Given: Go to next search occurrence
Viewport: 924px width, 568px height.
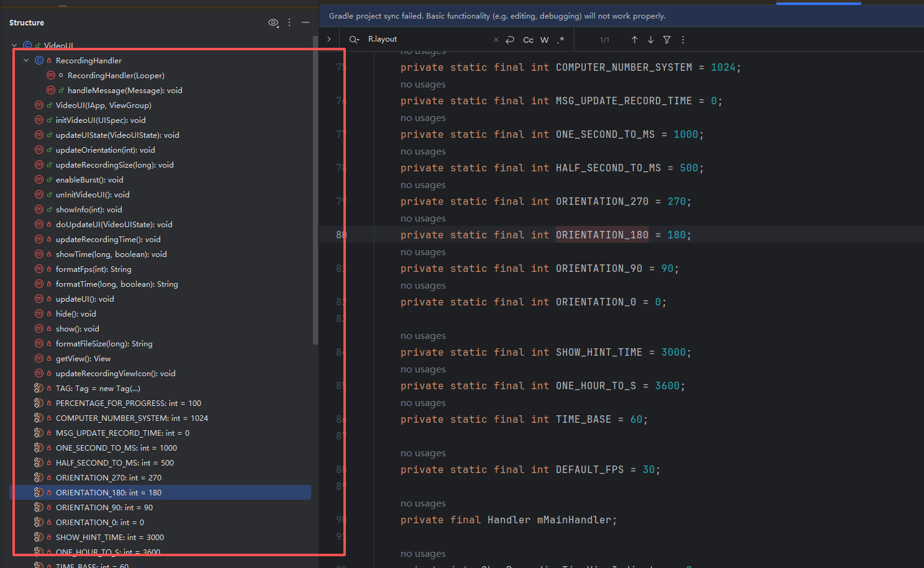Looking at the screenshot, I should (x=651, y=40).
